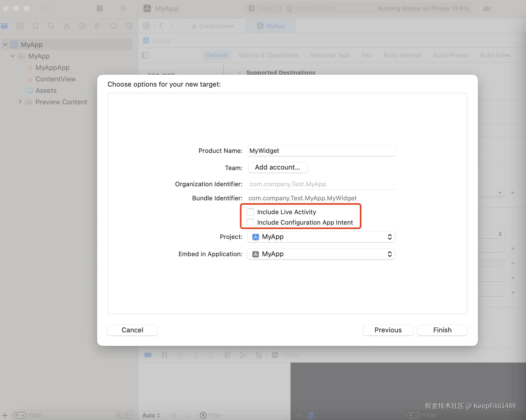526x420 pixels.
Task: Open the Embed in Application popup
Action: 321,254
